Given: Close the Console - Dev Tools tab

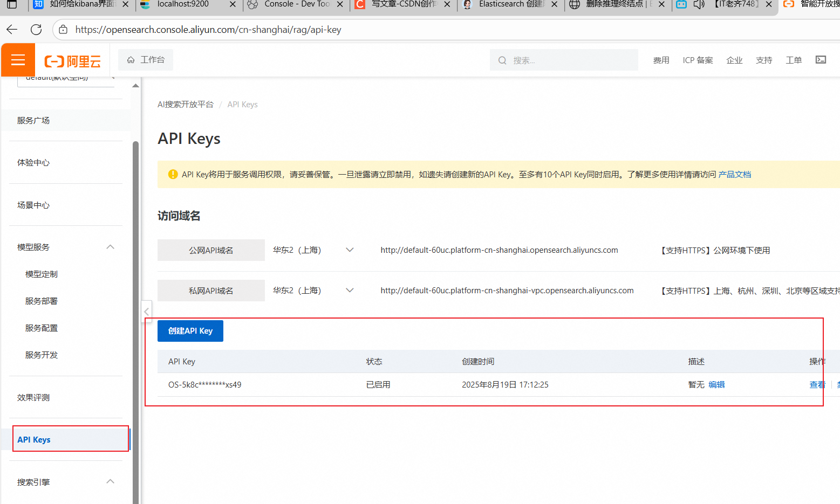Looking at the screenshot, I should [340, 4].
